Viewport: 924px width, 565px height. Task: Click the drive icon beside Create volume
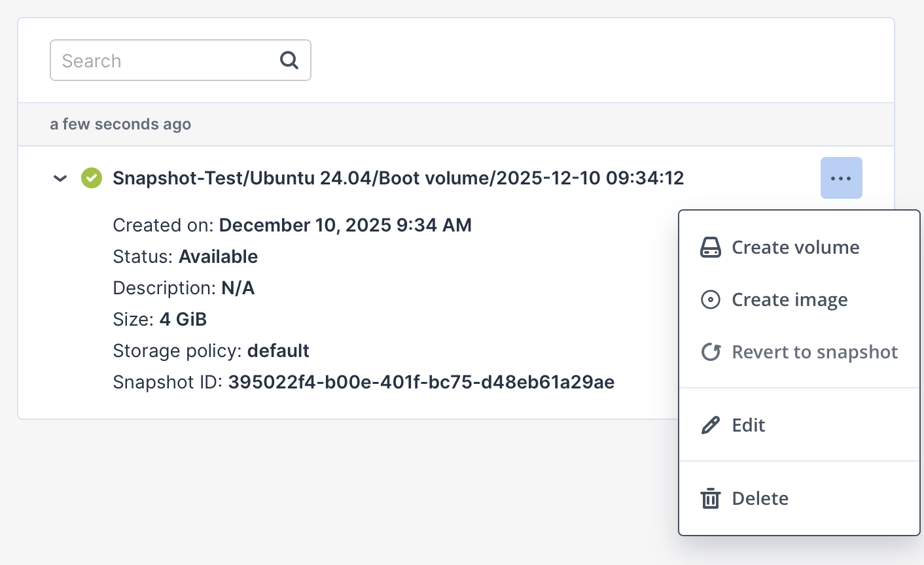point(710,247)
